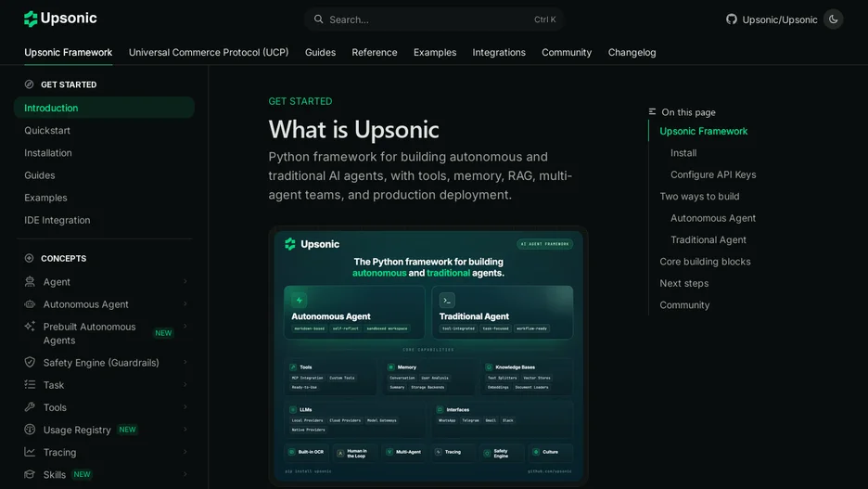868x489 pixels.
Task: Open the Guides top navigation tab
Action: pos(320,52)
